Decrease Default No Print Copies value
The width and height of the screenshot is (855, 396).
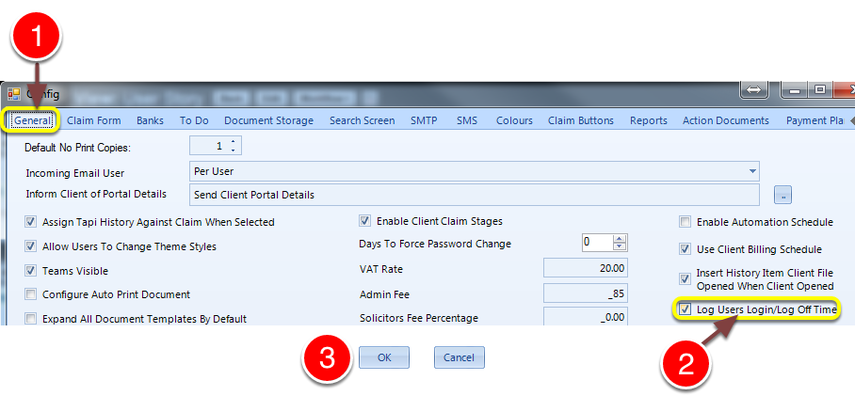(x=233, y=150)
